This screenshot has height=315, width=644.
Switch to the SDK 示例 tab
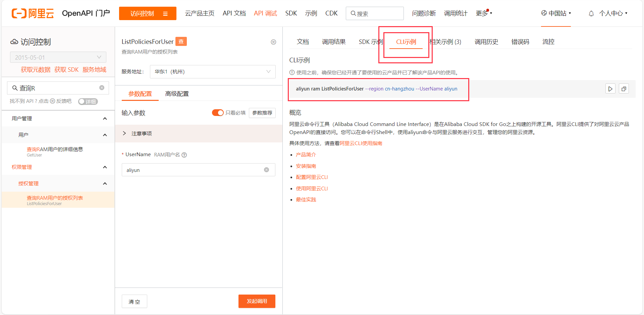coord(371,42)
